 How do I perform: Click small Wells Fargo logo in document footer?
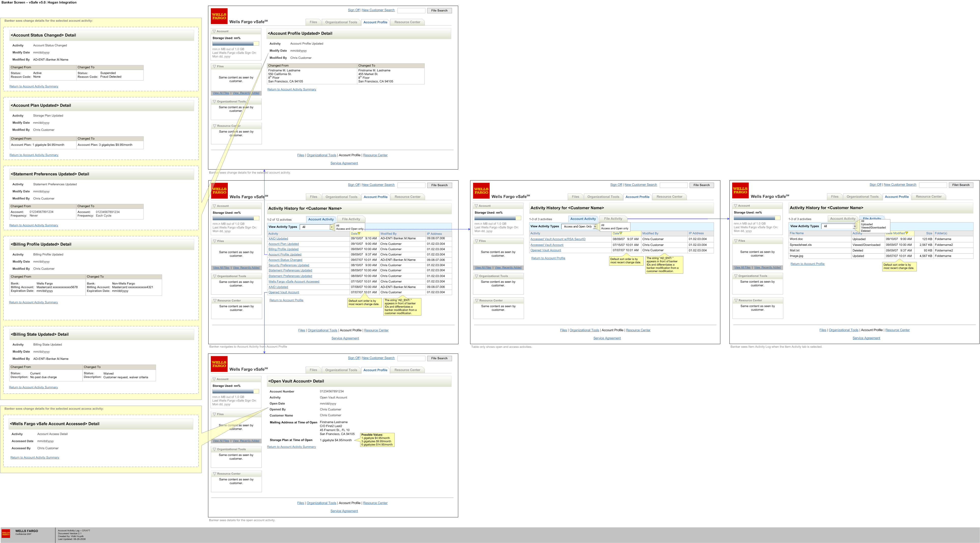click(x=6, y=534)
